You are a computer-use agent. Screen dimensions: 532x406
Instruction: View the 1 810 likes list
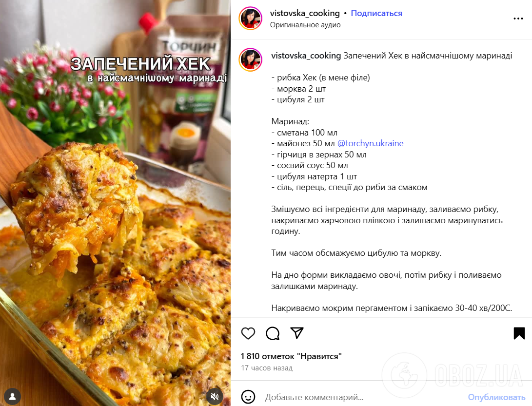click(x=291, y=356)
